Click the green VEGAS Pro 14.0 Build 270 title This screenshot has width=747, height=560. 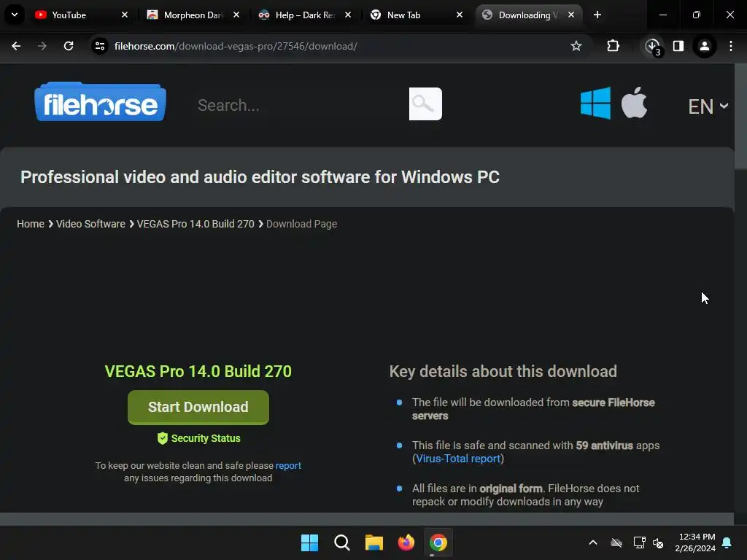point(198,371)
